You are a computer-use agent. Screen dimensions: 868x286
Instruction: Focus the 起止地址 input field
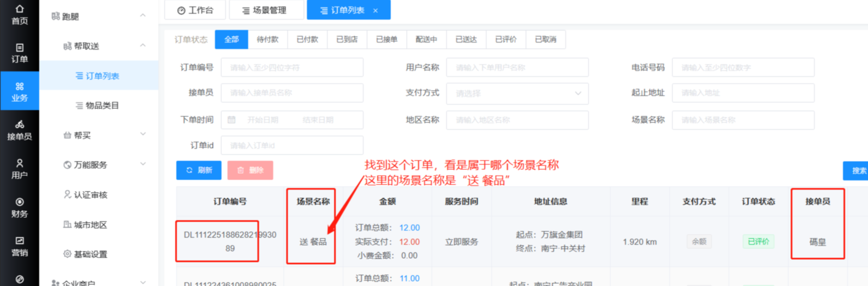click(x=743, y=93)
